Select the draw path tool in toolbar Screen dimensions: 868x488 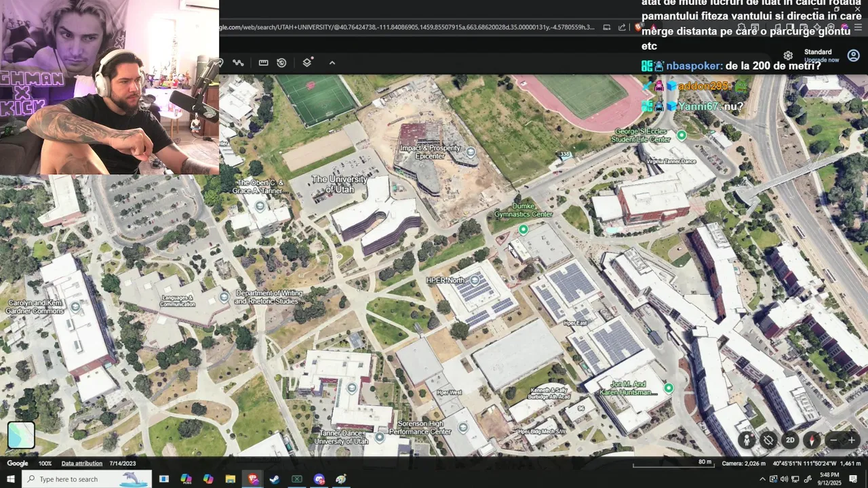[x=238, y=62]
